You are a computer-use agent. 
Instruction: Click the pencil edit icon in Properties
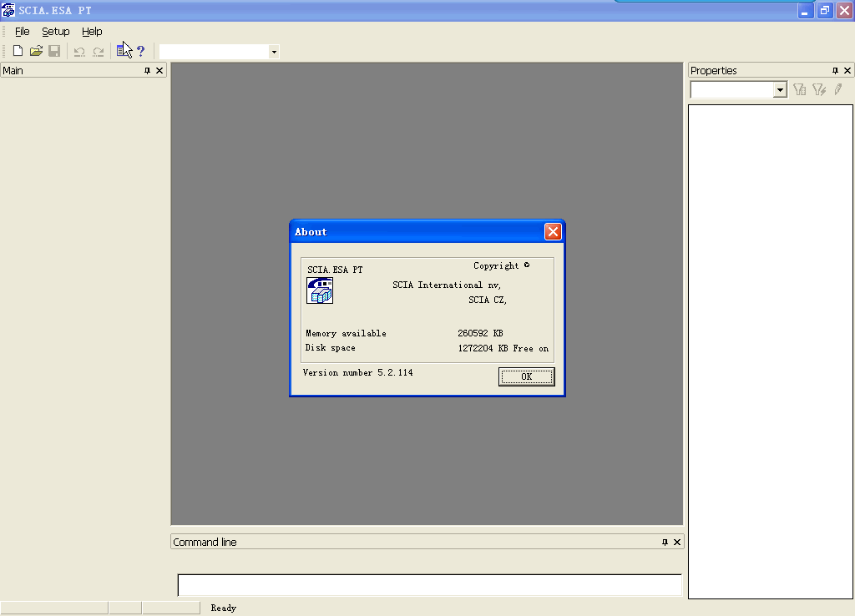point(838,89)
